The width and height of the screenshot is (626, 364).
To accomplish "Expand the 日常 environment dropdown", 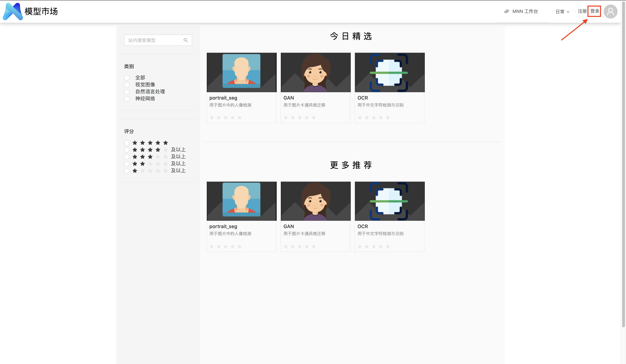I will [x=562, y=12].
